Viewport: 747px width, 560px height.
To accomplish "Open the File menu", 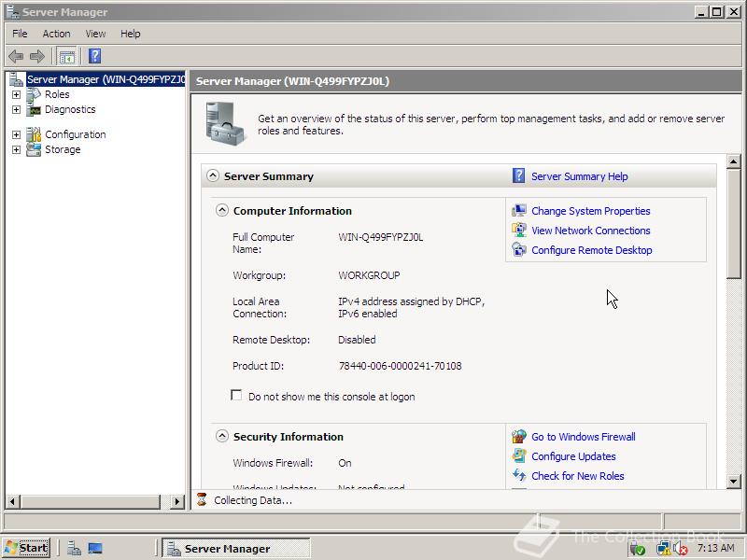I will pyautogui.click(x=20, y=34).
